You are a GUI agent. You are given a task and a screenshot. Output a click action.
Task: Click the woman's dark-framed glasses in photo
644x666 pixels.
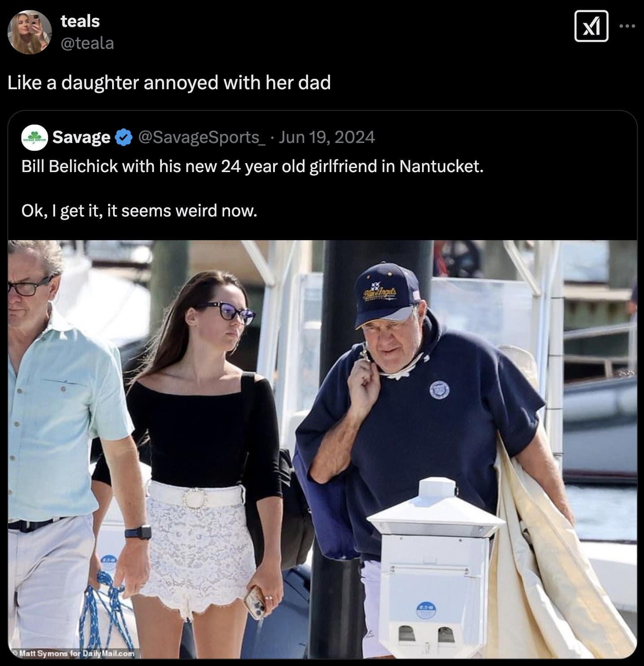[x=226, y=311]
